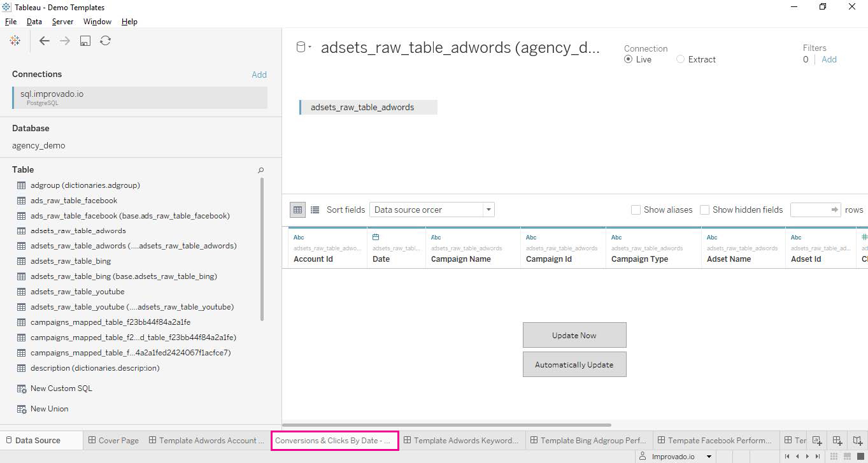The image size is (868, 463).
Task: Jump to last sheet tab arrow
Action: pyautogui.click(x=818, y=457)
